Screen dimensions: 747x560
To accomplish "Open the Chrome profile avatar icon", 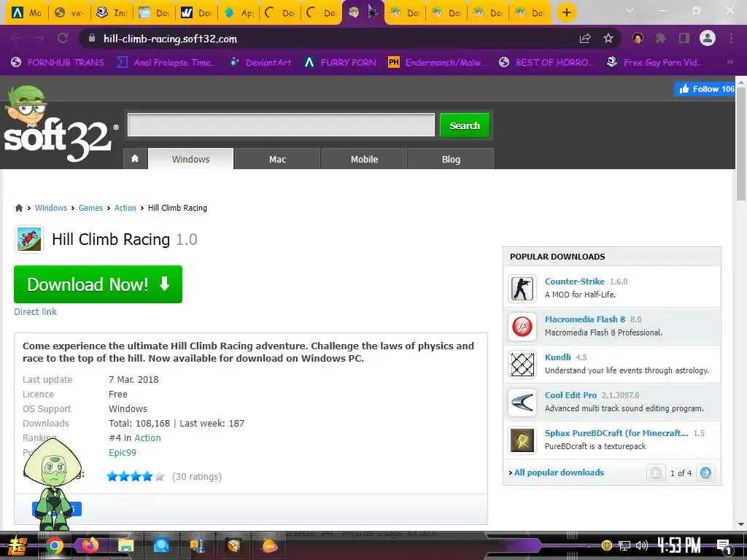I will coord(708,38).
